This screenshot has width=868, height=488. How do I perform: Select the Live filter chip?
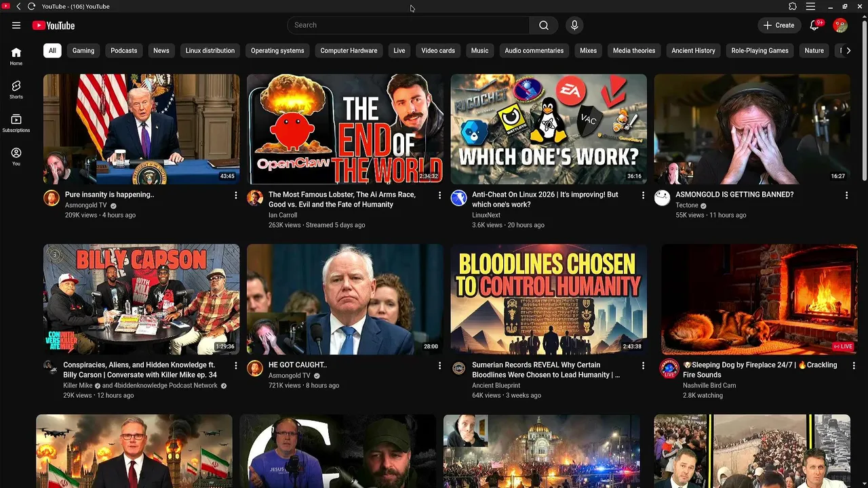[x=399, y=51]
